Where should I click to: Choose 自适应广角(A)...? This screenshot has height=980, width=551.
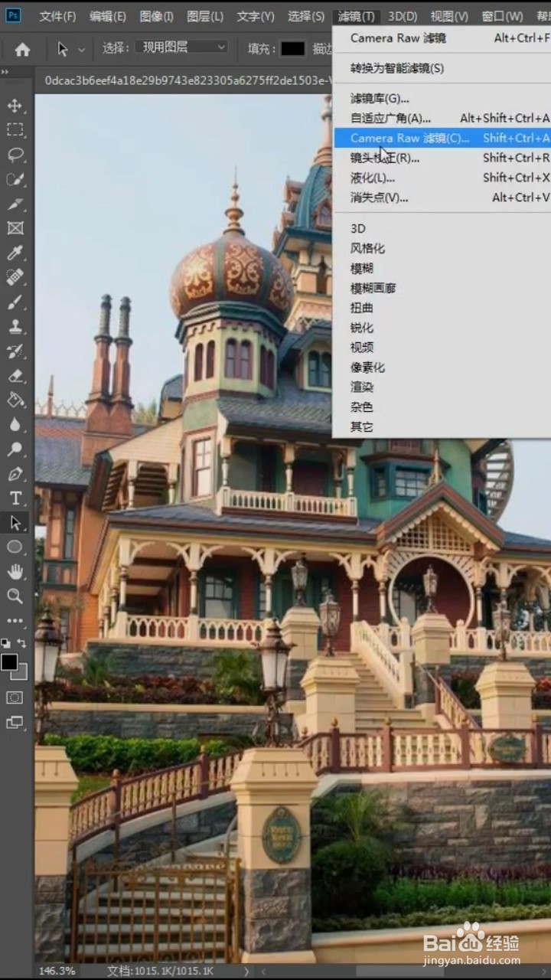click(x=442, y=118)
